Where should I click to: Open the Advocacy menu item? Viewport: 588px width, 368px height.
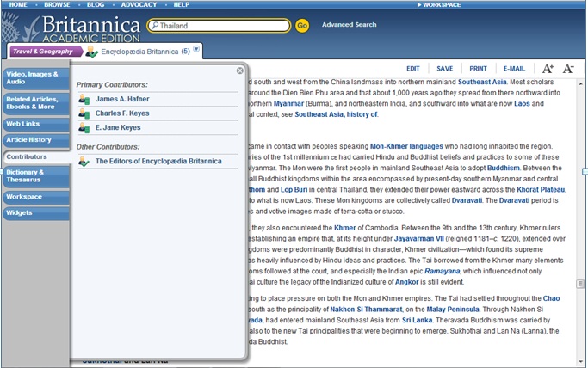(139, 4)
